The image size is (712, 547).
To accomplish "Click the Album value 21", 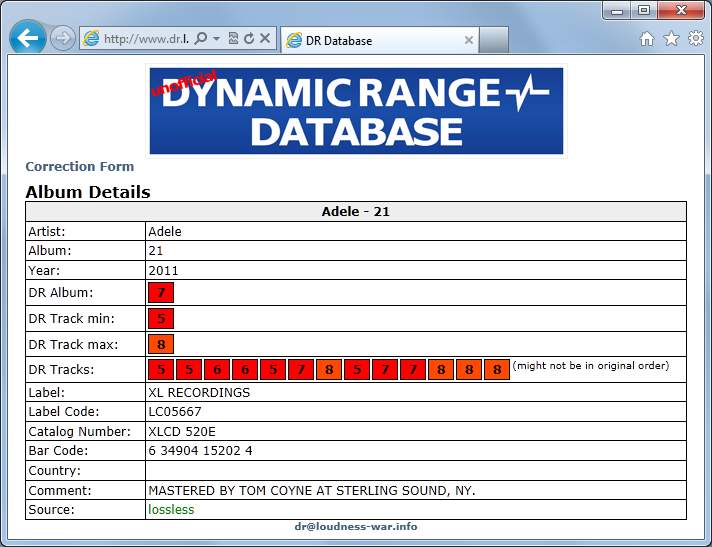I will (156, 251).
